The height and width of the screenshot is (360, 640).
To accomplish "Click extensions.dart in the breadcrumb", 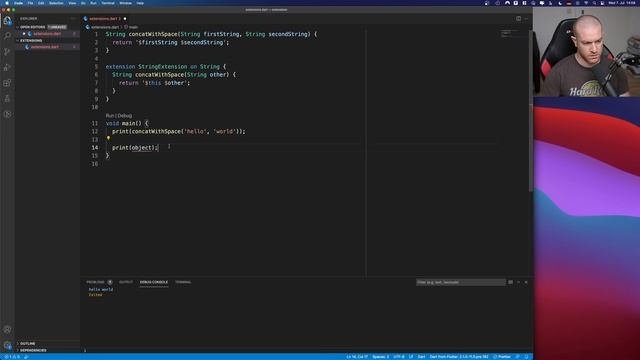I will click(x=105, y=27).
